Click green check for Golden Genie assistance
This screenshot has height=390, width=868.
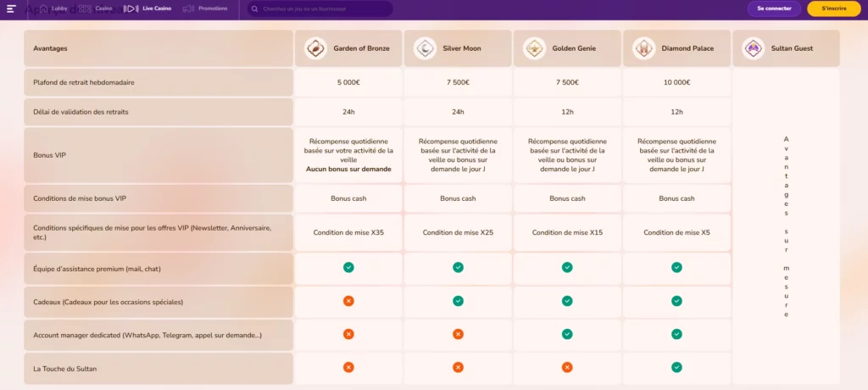click(x=567, y=268)
